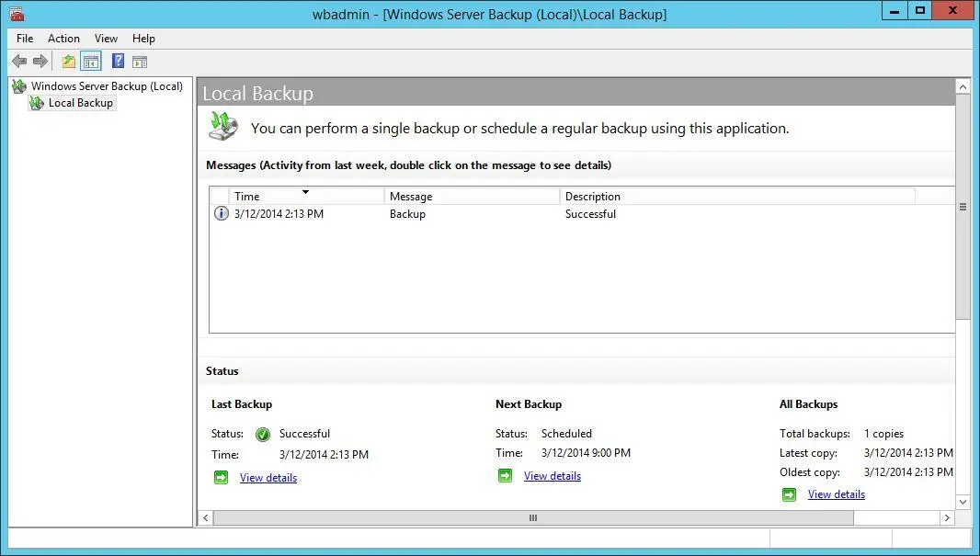Screen dimensions: 980x556
Task: Select Local Backup in the console tree
Action: [81, 103]
